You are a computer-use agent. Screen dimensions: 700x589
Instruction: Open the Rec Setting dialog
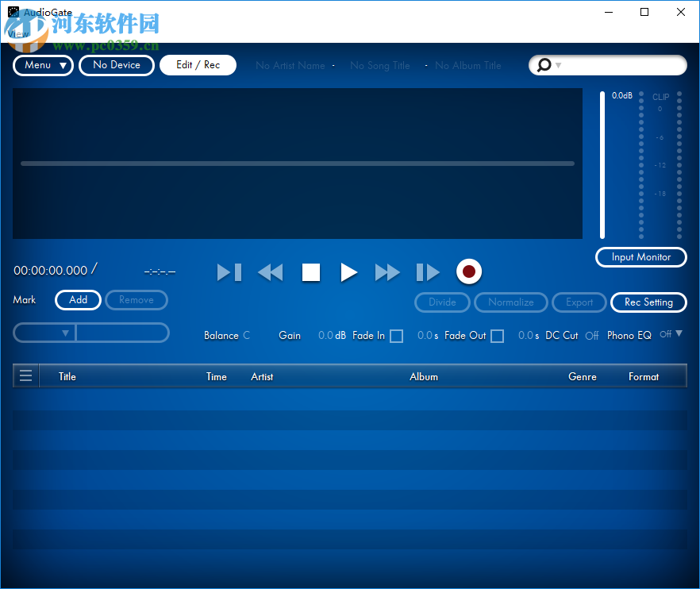tap(648, 302)
